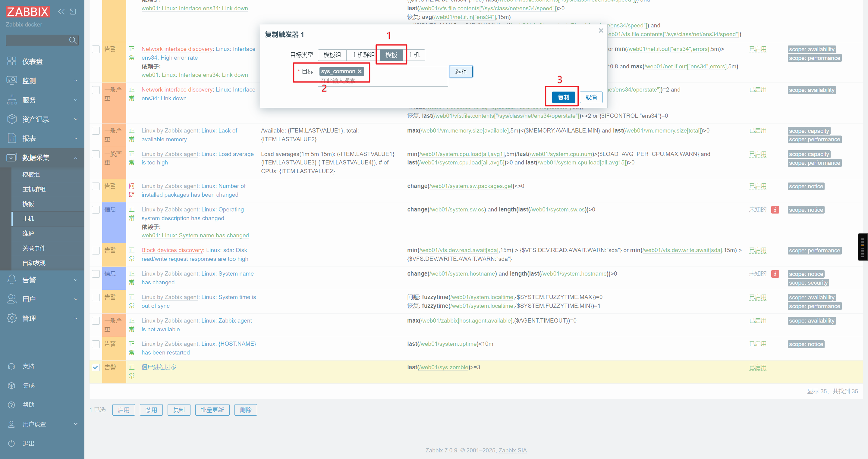Image resolution: width=868 pixels, height=459 pixels.
Task: Click the sidebar kiosk/hide icon
Action: [73, 12]
